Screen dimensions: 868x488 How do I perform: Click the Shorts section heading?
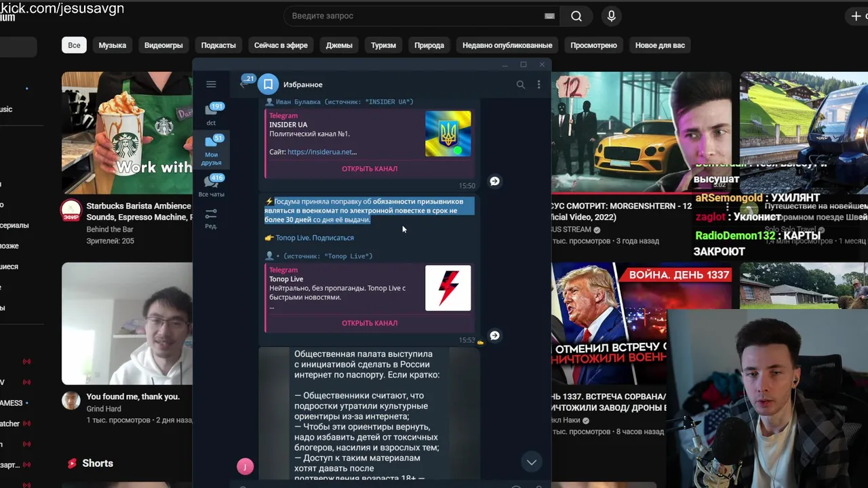pos(98,464)
